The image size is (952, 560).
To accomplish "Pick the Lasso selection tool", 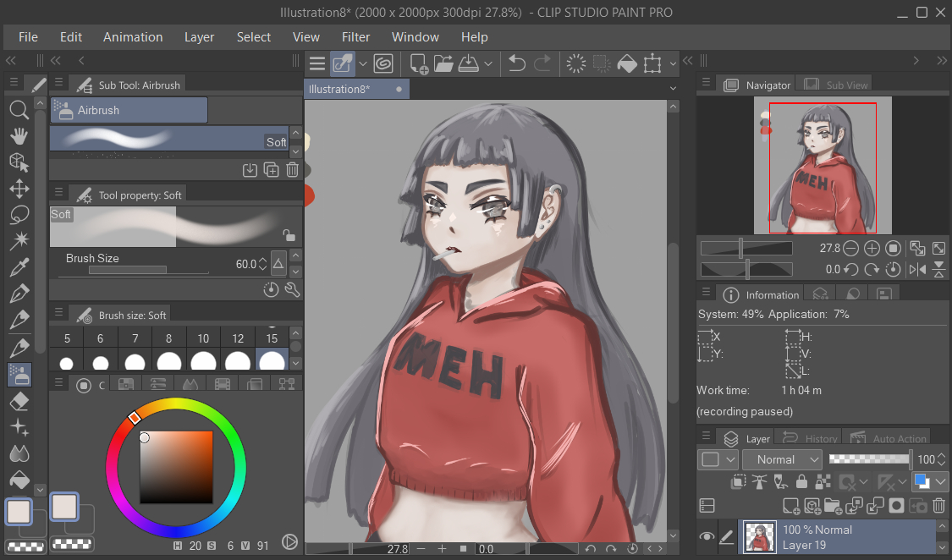I will tap(19, 215).
